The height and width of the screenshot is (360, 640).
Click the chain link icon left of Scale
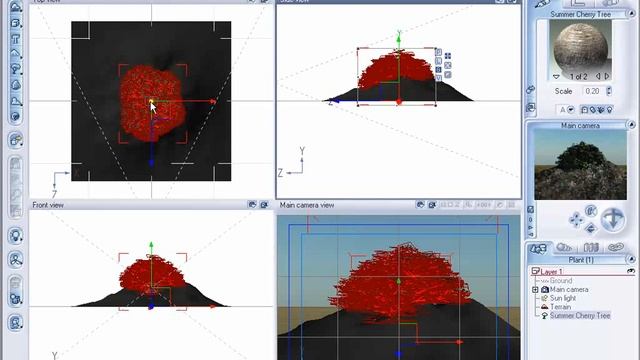coord(530,90)
